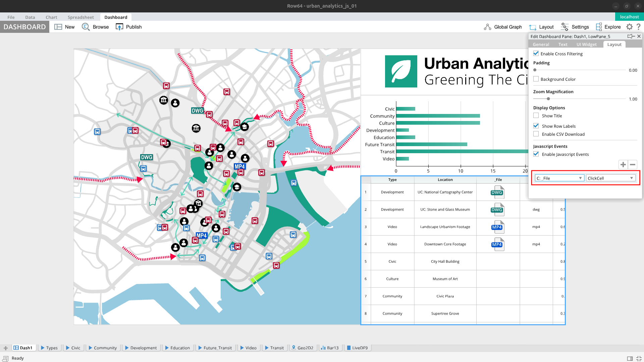This screenshot has width=644, height=362.
Task: Toggle Enable Cross Filtering checkbox
Action: pos(536,54)
